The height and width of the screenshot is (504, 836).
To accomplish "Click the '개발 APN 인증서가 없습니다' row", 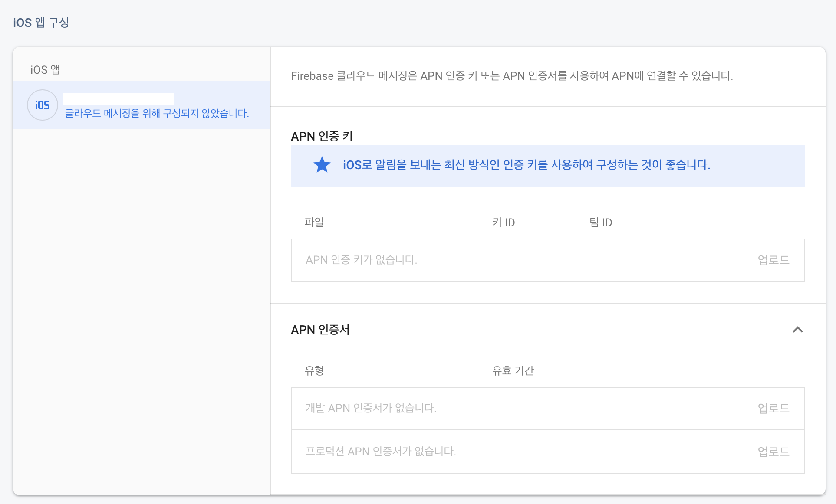I will point(371,409).
